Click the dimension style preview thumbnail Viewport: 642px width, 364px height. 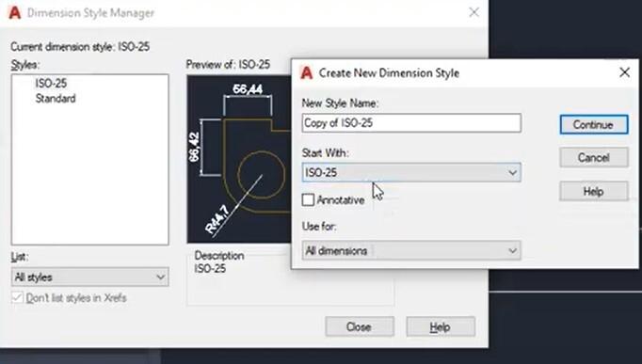tap(239, 159)
